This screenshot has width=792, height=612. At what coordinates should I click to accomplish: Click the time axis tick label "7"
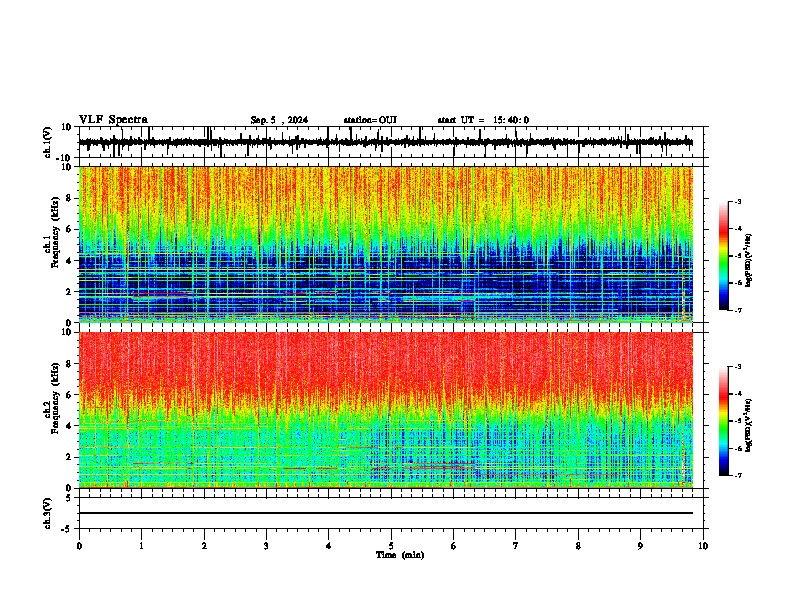pyautogui.click(x=516, y=546)
